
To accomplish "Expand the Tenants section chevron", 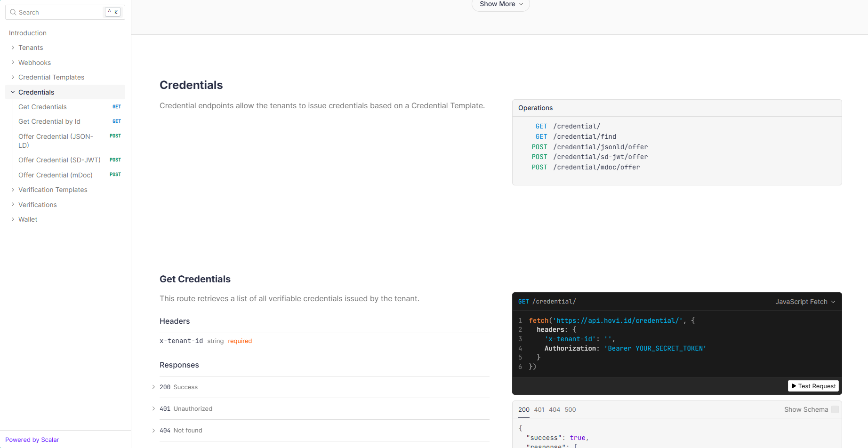I will click(x=13, y=48).
